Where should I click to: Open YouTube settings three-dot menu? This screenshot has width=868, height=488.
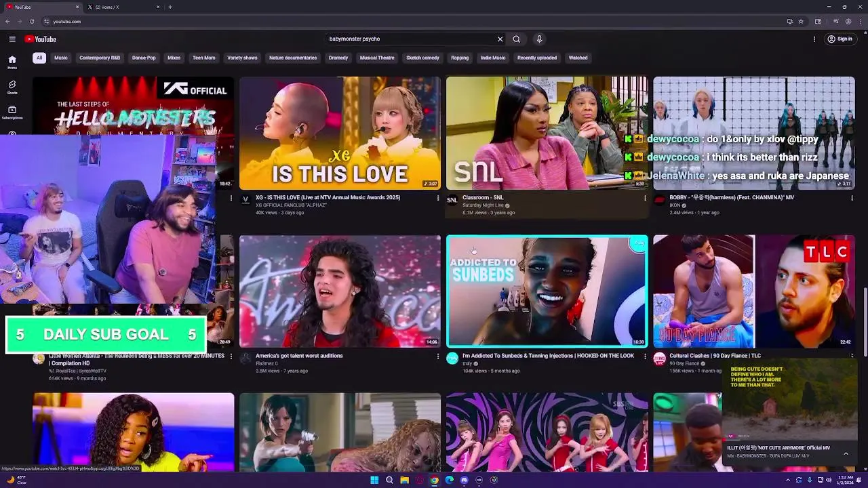[x=814, y=39]
